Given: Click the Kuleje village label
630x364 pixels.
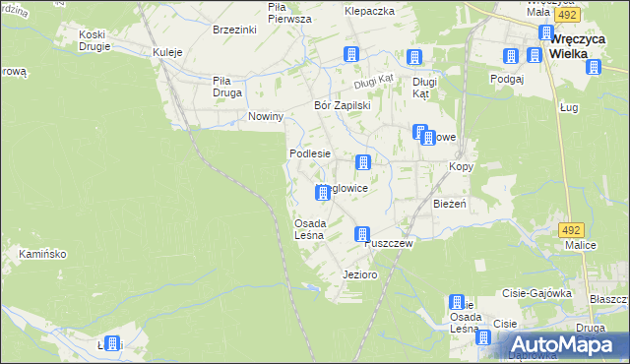Looking at the screenshot, I should click(x=167, y=52).
